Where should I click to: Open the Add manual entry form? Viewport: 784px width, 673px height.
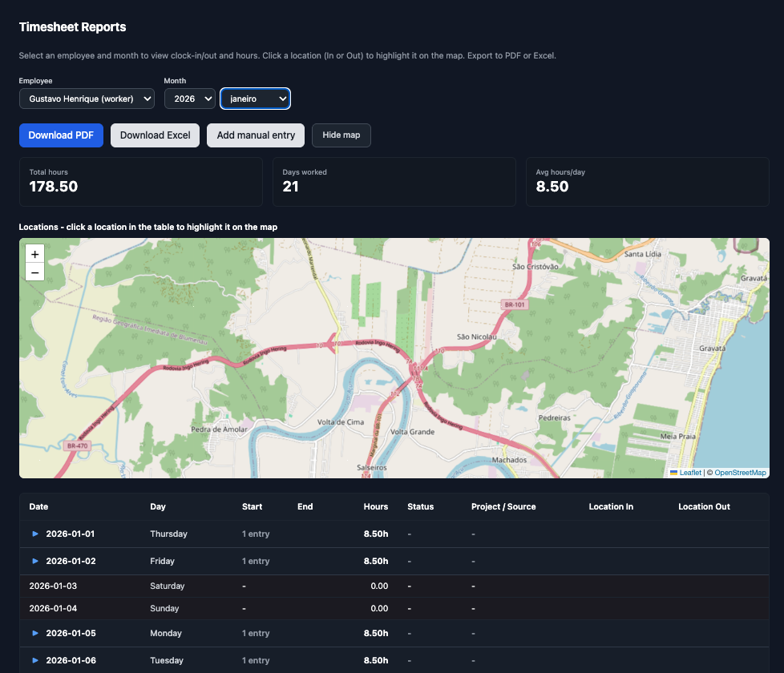click(255, 135)
